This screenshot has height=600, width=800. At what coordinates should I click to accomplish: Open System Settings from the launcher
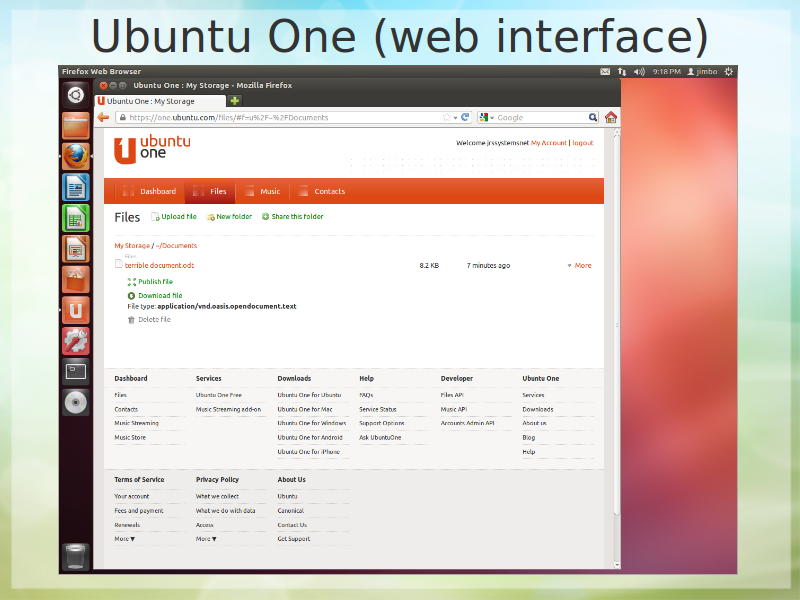pos(76,341)
